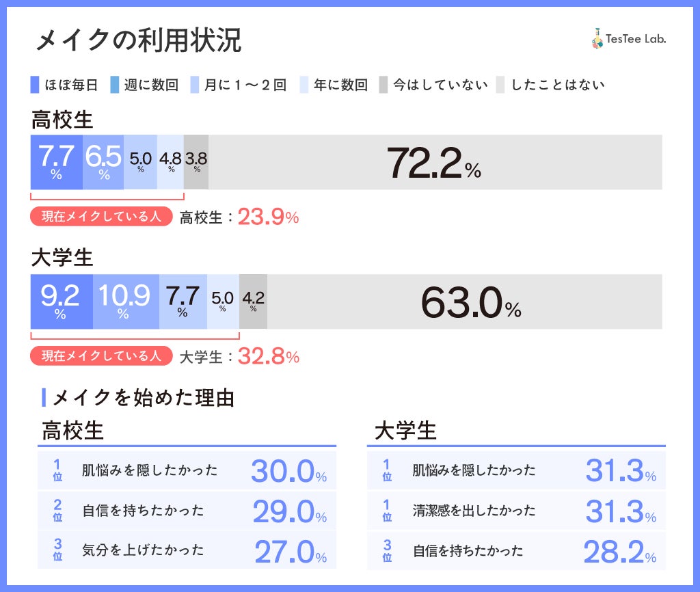Select the 清潔感を出したかった 31.3% row
This screenshot has width=700, height=592.
[516, 511]
